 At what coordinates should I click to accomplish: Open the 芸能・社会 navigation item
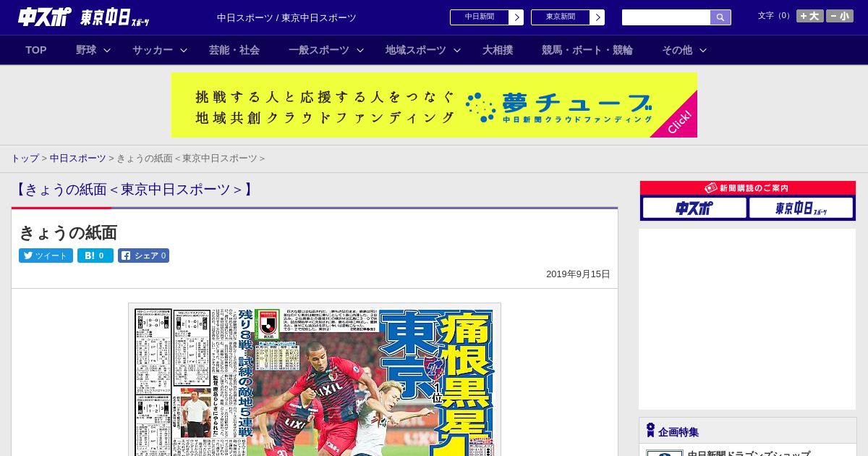(x=234, y=50)
